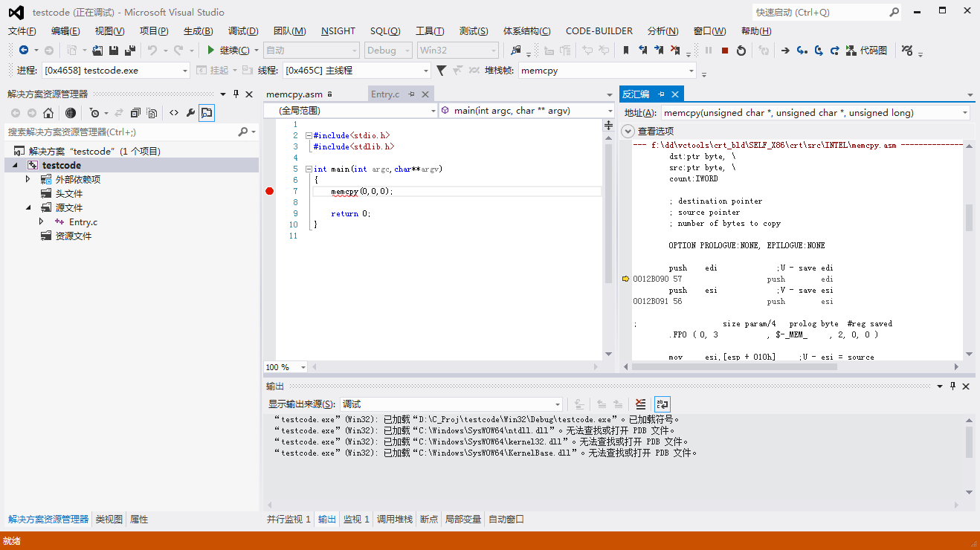
Task: Open the CODE-BUILDER menu
Action: tap(599, 30)
